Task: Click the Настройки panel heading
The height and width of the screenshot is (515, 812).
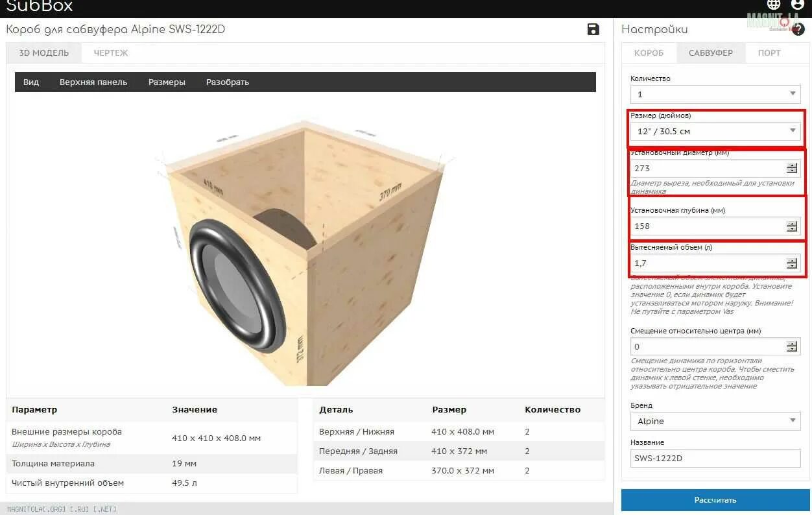Action: pyautogui.click(x=654, y=29)
